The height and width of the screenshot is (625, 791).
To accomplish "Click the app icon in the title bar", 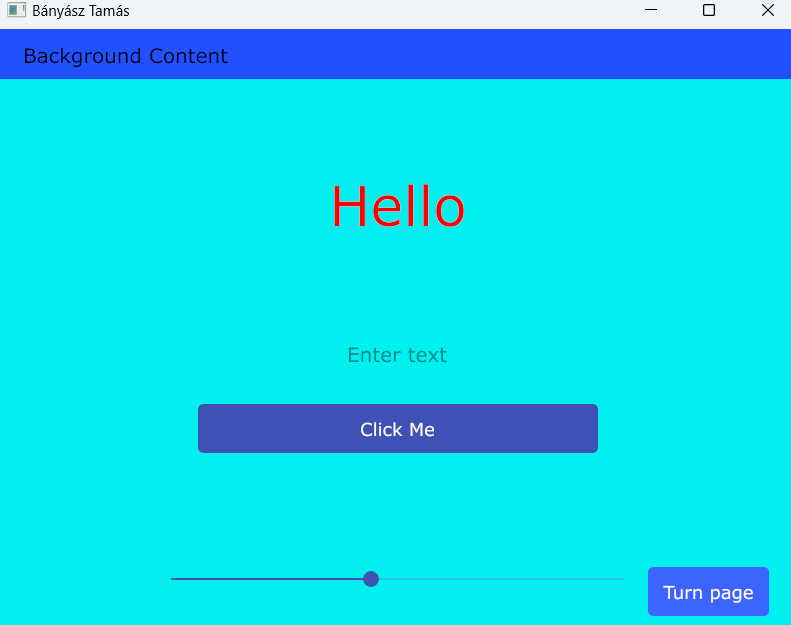I will click(x=16, y=10).
